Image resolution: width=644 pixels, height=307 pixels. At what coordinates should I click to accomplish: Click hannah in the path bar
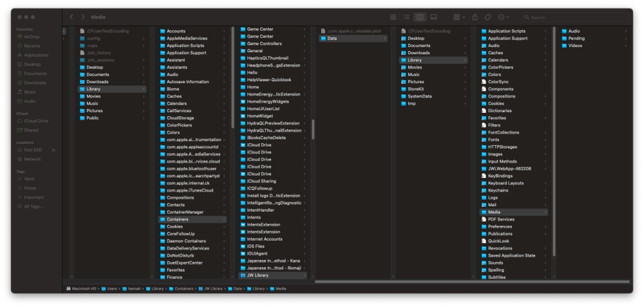pyautogui.click(x=135, y=289)
